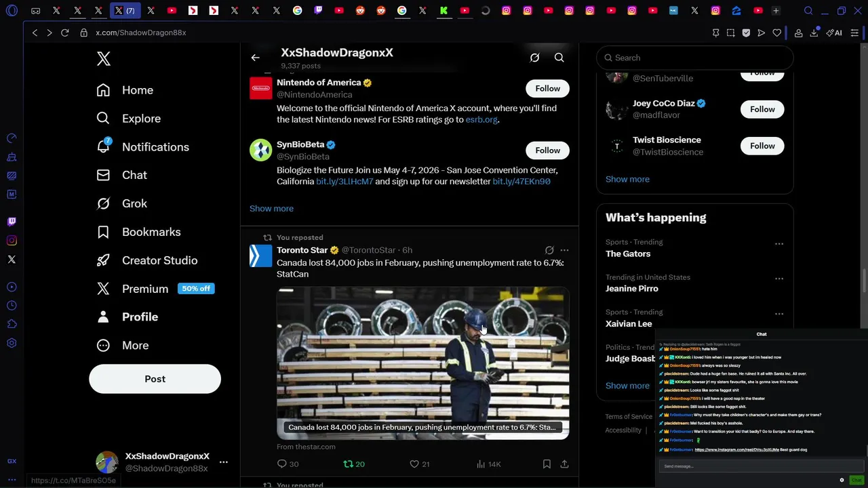Open the AI assistant in browser toolbar
868x488 pixels.
pyautogui.click(x=834, y=33)
